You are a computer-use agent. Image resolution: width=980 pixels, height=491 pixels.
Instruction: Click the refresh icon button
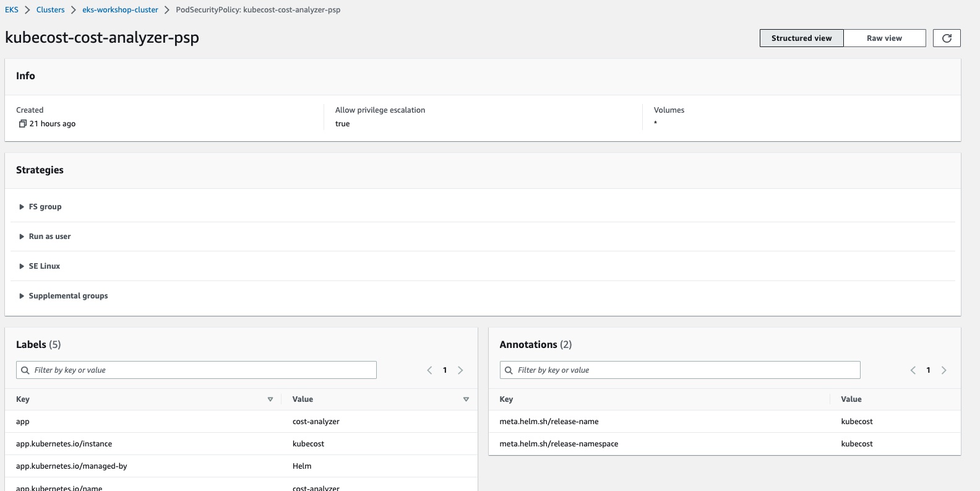coord(947,38)
